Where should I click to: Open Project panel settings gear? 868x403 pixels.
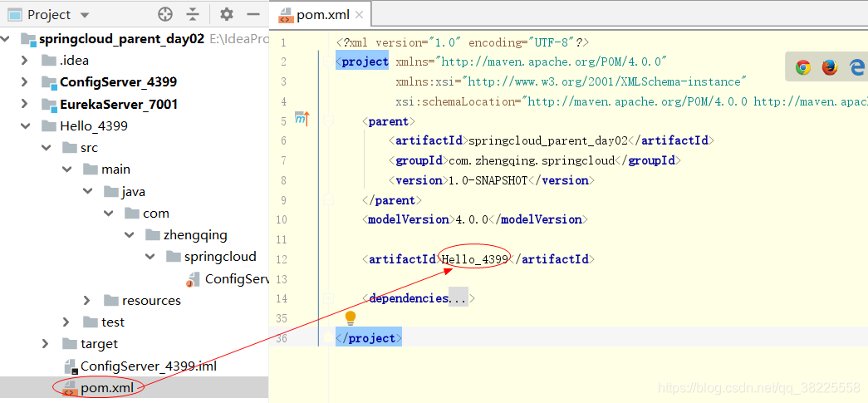coord(227,14)
